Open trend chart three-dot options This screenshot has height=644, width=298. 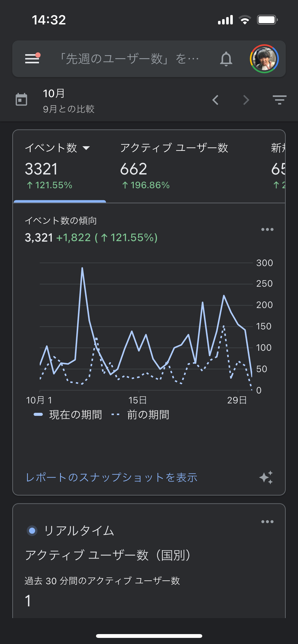pos(267,229)
